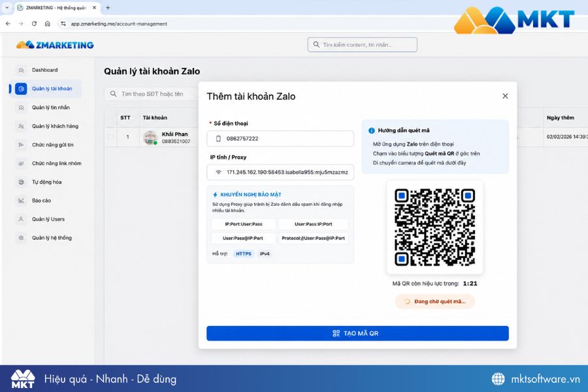Click the Đang chờ quét mã status

click(x=435, y=302)
